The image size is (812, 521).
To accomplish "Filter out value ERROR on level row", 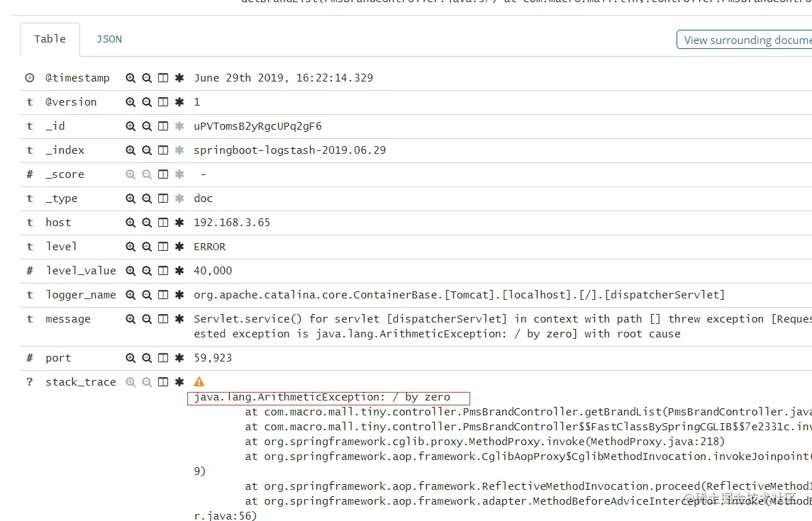I will tap(147, 247).
